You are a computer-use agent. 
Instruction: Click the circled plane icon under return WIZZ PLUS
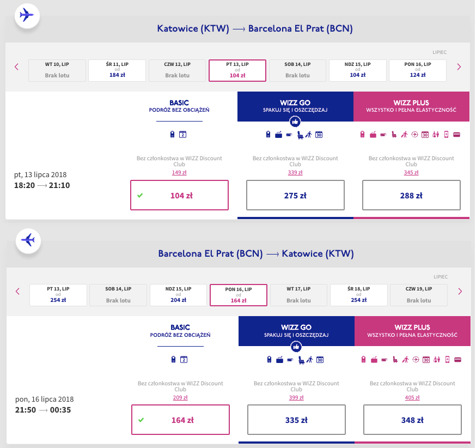coord(416,360)
